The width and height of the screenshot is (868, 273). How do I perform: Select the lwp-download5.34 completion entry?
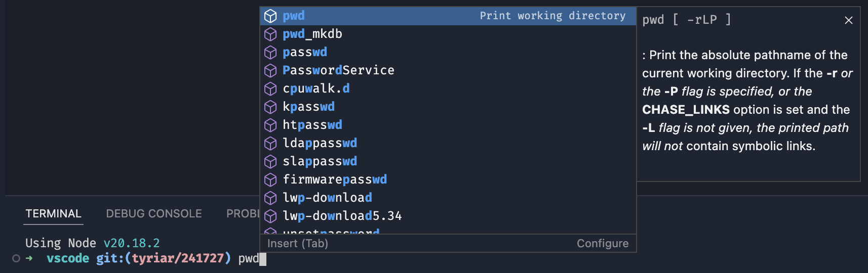[342, 216]
